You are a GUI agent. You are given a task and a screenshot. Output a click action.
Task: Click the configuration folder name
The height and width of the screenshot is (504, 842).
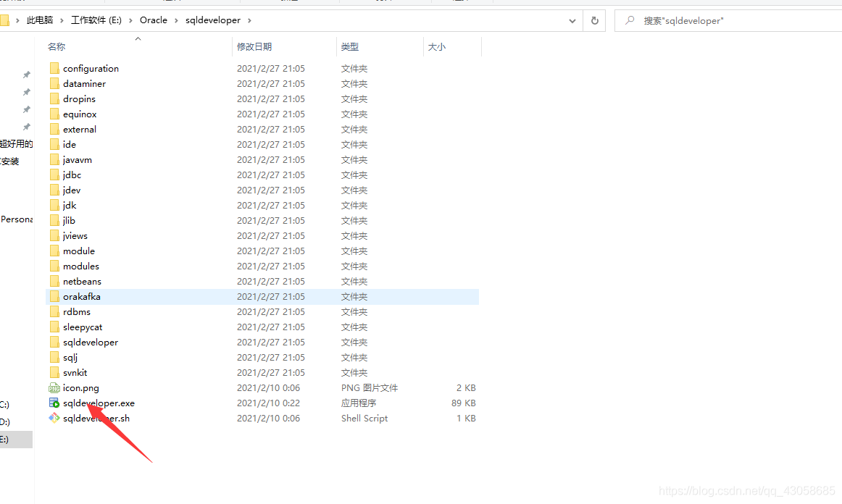91,69
